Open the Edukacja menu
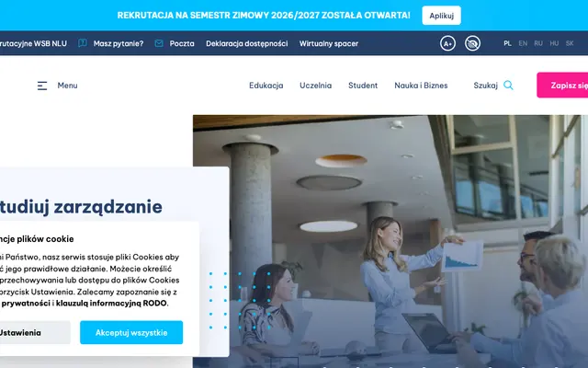 click(266, 86)
